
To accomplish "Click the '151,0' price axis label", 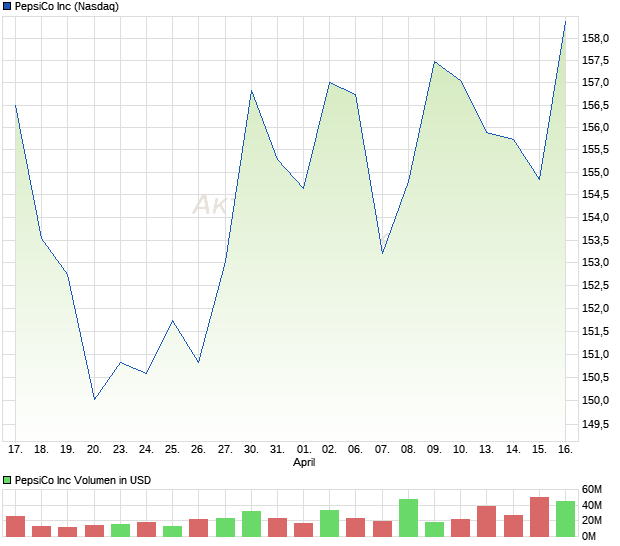I will tap(595, 354).
